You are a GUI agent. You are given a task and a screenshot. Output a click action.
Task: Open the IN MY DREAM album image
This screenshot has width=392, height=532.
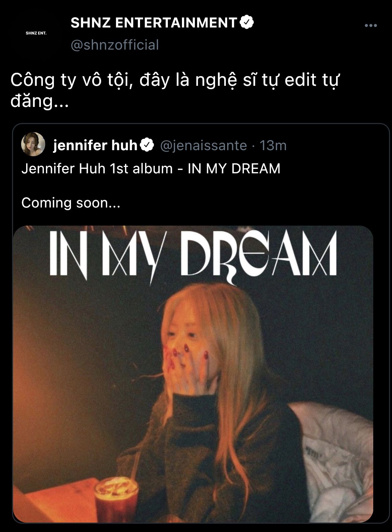193,374
